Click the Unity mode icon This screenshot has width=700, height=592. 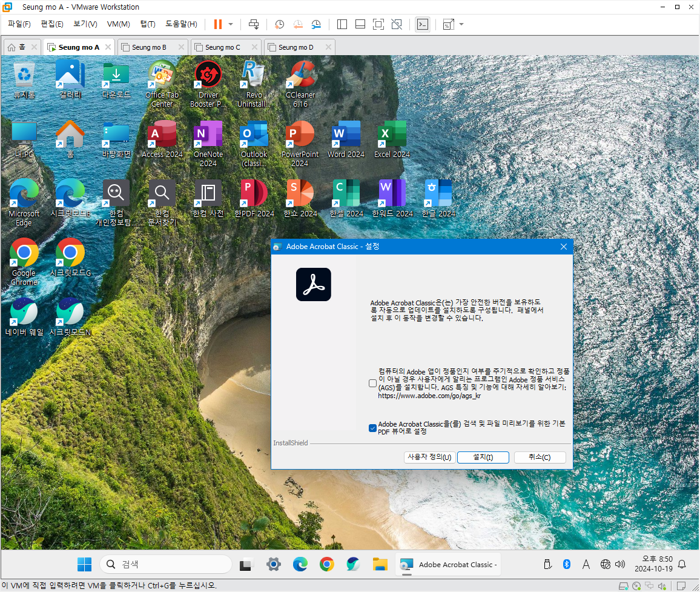(397, 24)
